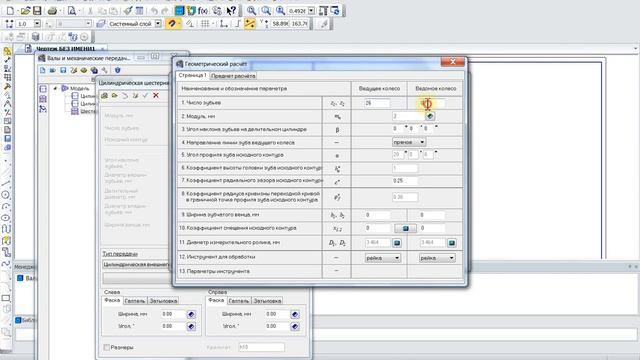The image size is (640, 360).
Task: Click the Save diskette icon in main toolbar
Action: [x=37, y=10]
